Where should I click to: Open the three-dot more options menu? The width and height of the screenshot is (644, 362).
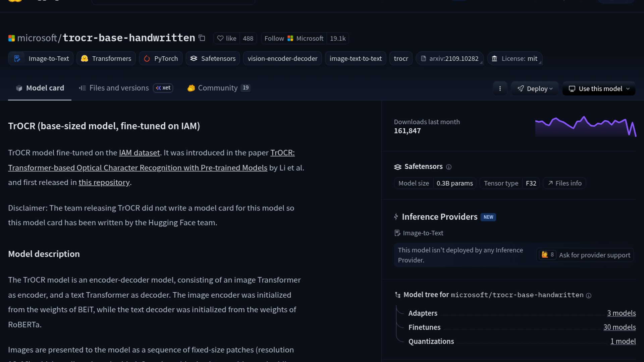click(500, 88)
